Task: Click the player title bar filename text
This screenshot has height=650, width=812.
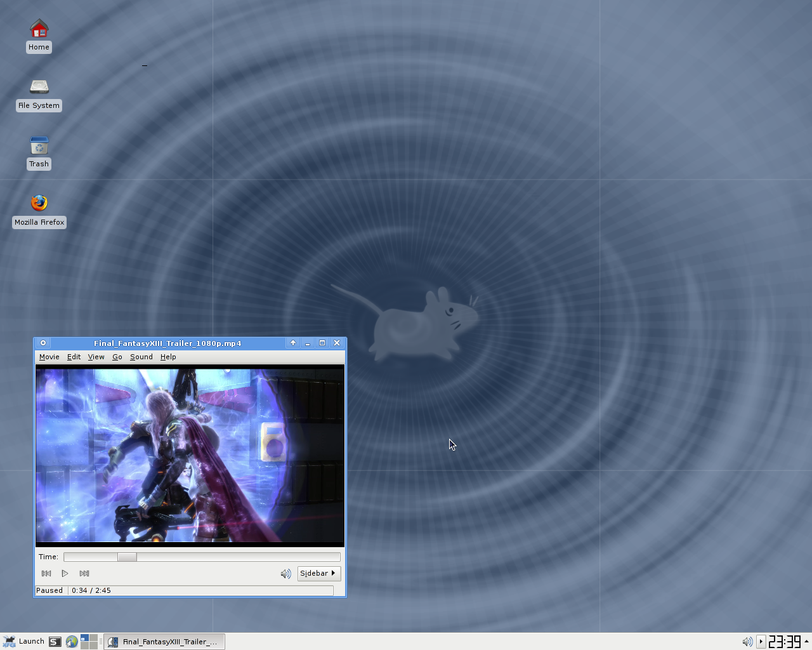Action: pyautogui.click(x=167, y=343)
